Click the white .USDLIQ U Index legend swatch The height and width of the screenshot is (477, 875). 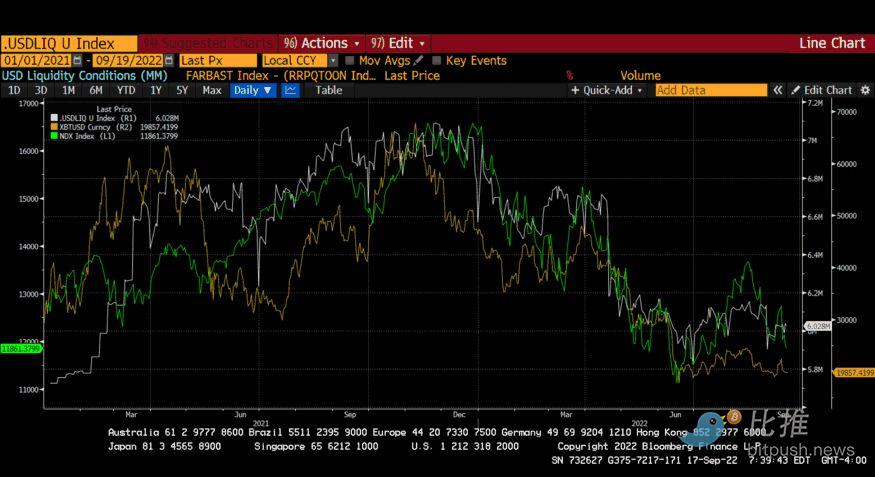pos(53,117)
